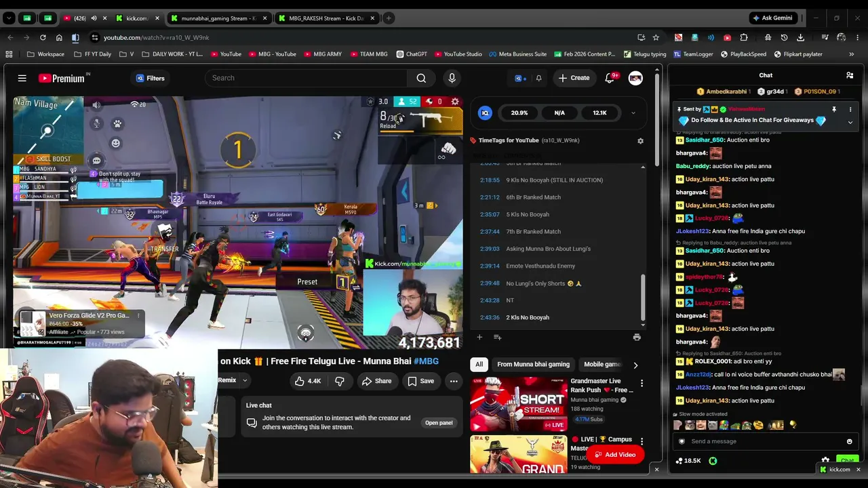Open the YouTube guide hamburger menu

22,78
